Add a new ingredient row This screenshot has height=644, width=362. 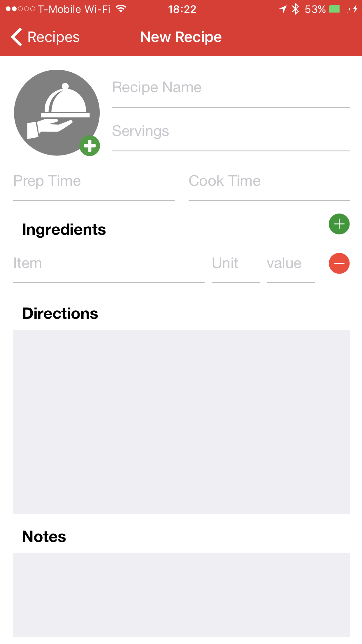pos(339,224)
